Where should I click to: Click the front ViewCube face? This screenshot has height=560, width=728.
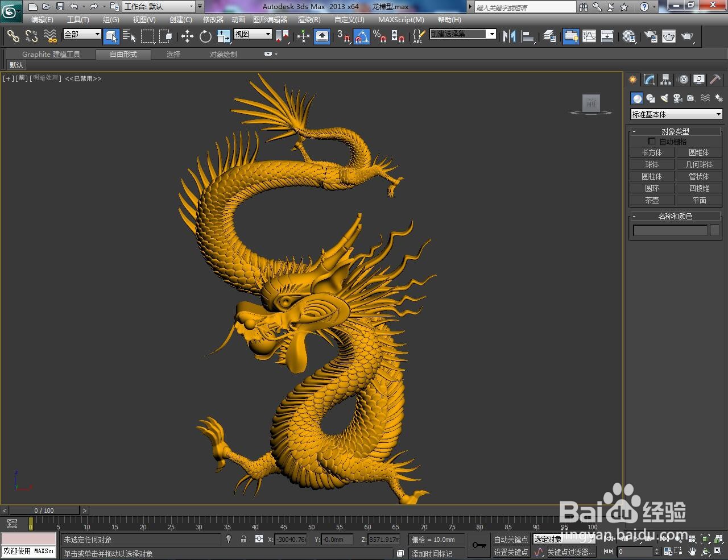click(x=591, y=103)
